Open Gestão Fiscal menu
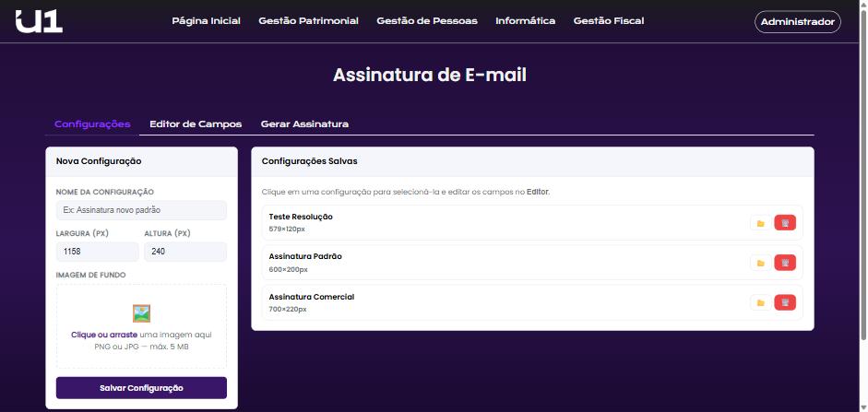This screenshot has width=868, height=412. click(x=609, y=21)
